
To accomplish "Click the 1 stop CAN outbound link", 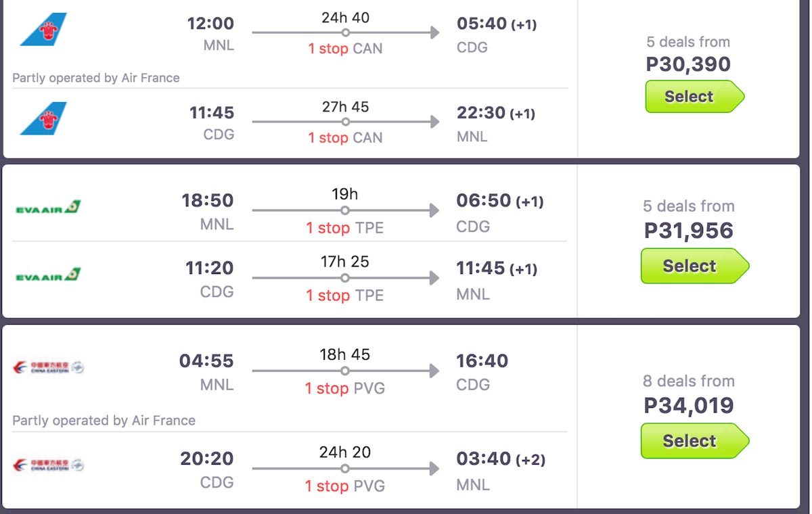I will pos(345,49).
